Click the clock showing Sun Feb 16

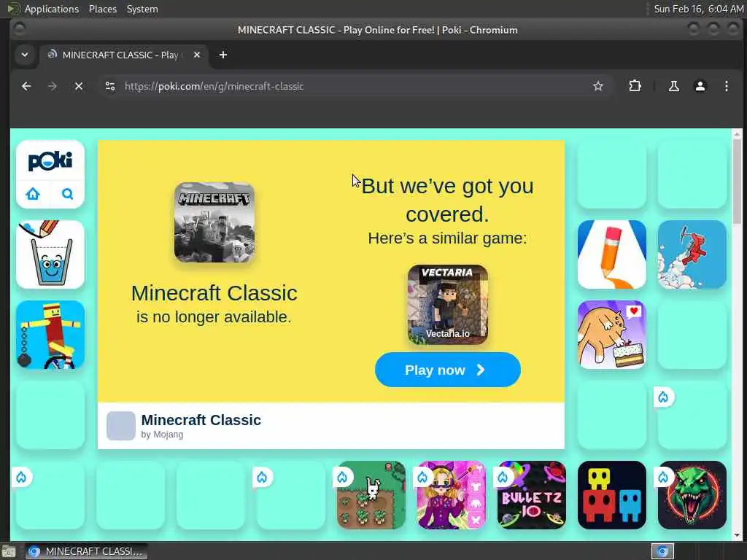[x=698, y=9]
